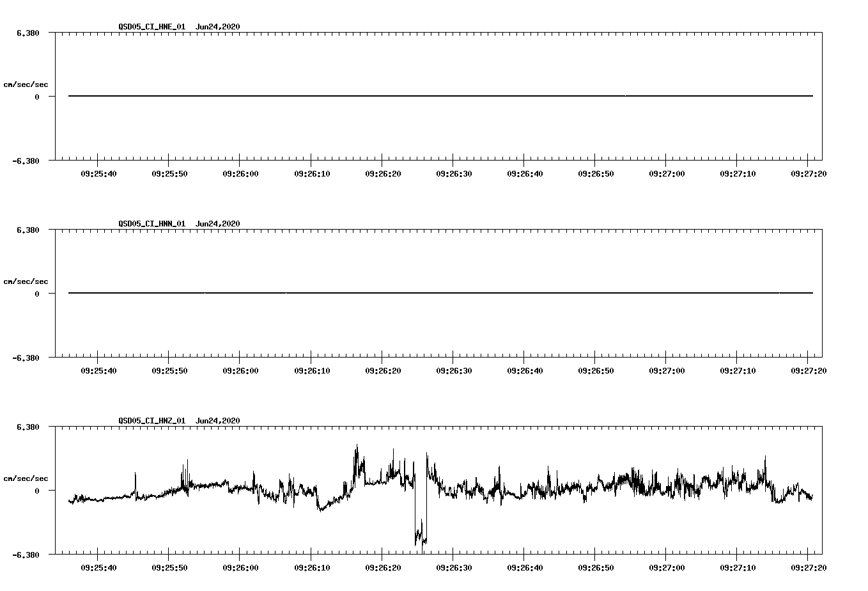The width and height of the screenshot is (868, 591).
Task: Click the cm/sec/sec unit label of HNN plot
Action: pyautogui.click(x=26, y=281)
